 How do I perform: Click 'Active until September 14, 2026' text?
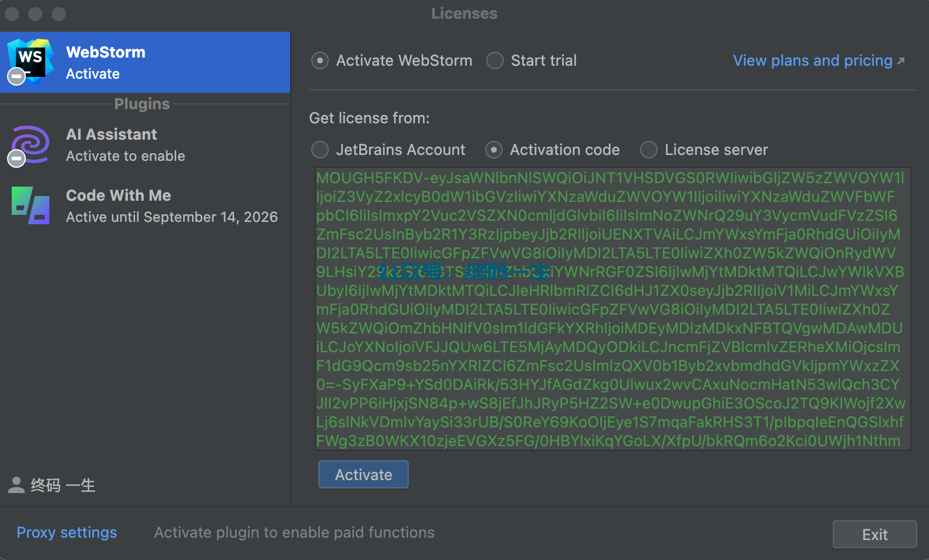click(172, 217)
